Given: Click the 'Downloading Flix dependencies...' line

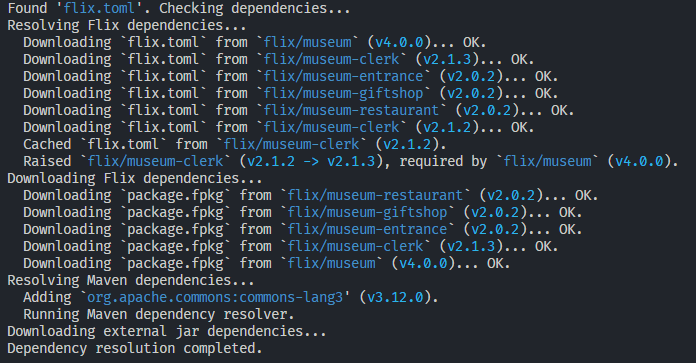Looking at the screenshot, I should point(134,178).
